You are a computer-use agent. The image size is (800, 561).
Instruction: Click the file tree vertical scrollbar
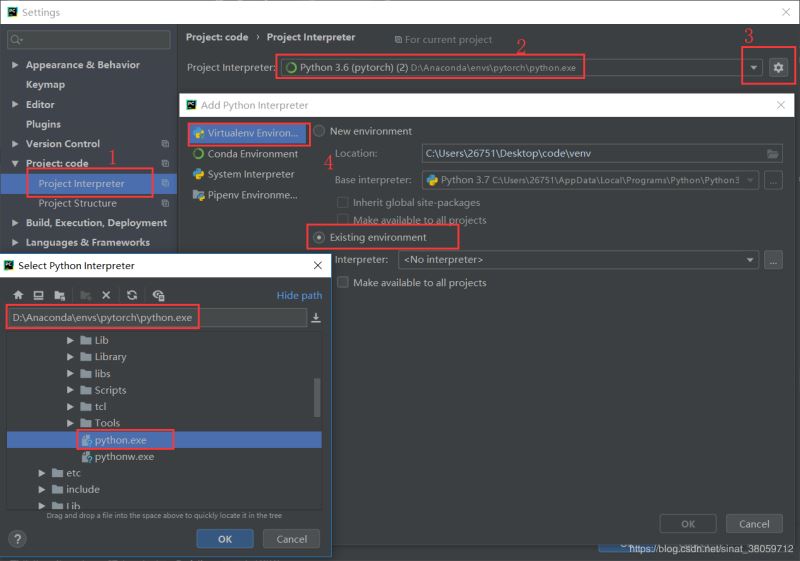point(317,397)
